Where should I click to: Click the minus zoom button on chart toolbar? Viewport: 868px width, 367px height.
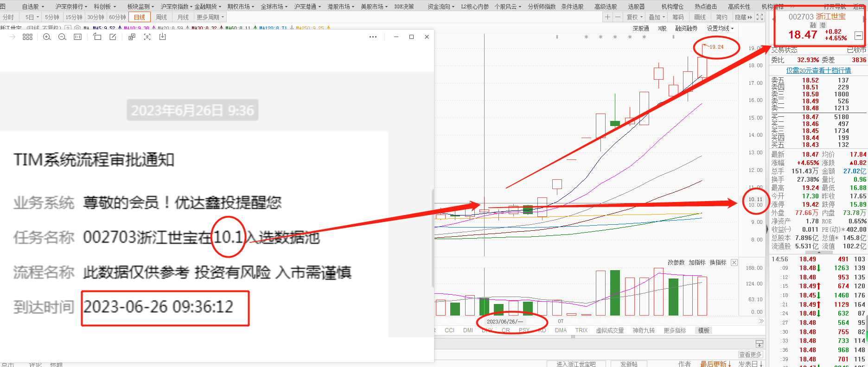point(618,17)
